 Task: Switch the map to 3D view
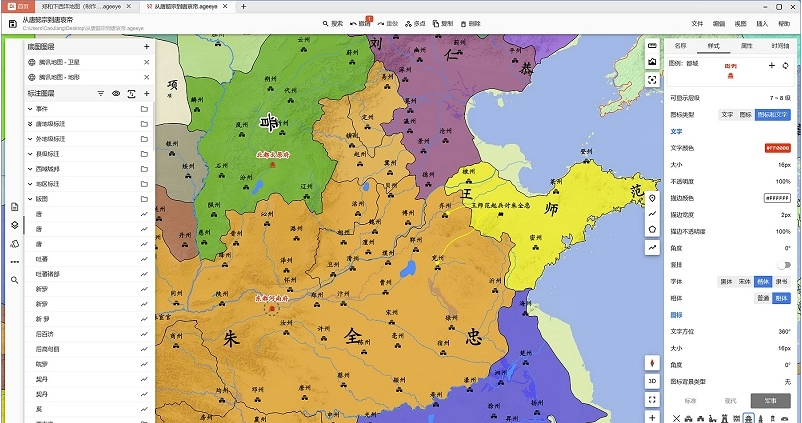click(x=652, y=382)
